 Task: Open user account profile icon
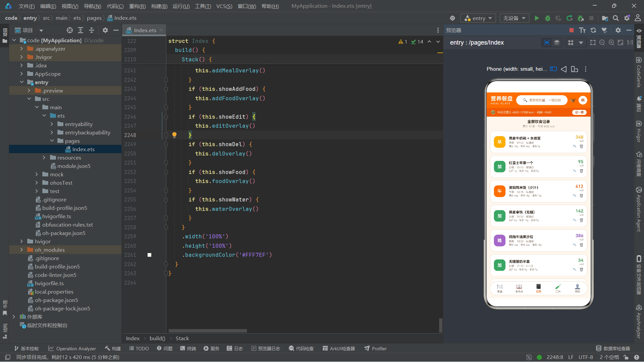[638, 18]
